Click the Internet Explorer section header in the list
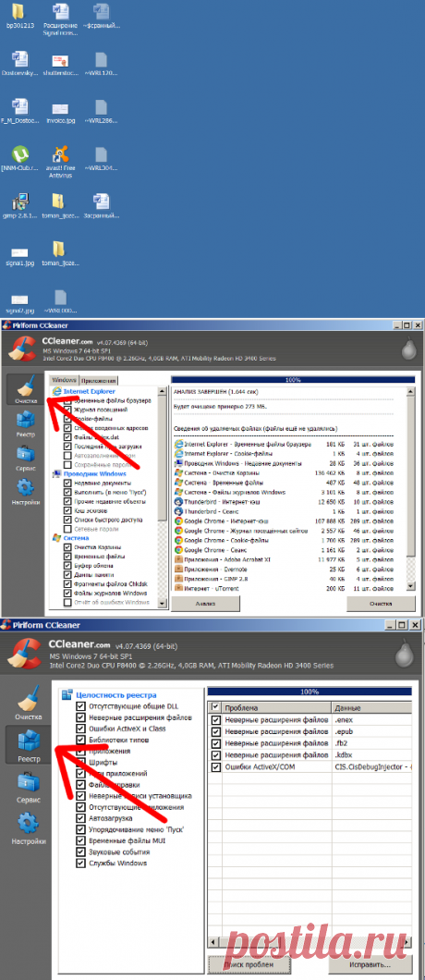Viewport: 425px width, 980px height. [x=85, y=391]
